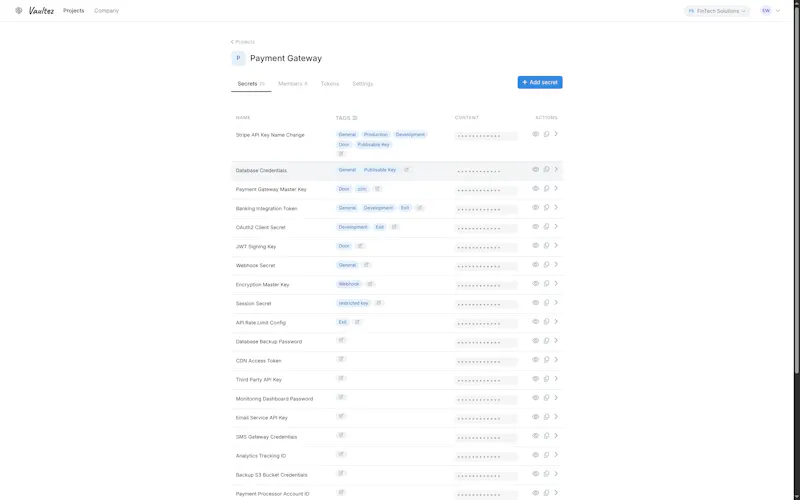Viewport: 800px width, 500px height.
Task: Reveal the Stripe API Key Name Change content
Action: 535,134
